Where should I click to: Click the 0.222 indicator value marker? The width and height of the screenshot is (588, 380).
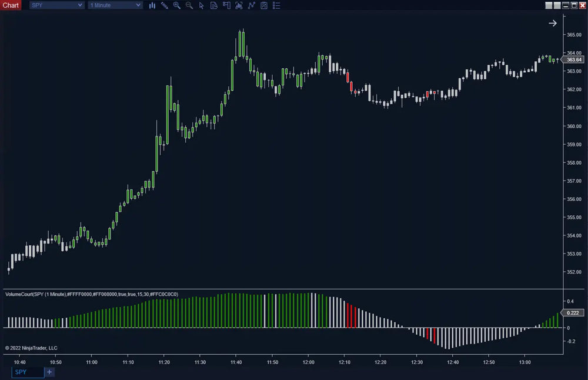click(x=573, y=313)
